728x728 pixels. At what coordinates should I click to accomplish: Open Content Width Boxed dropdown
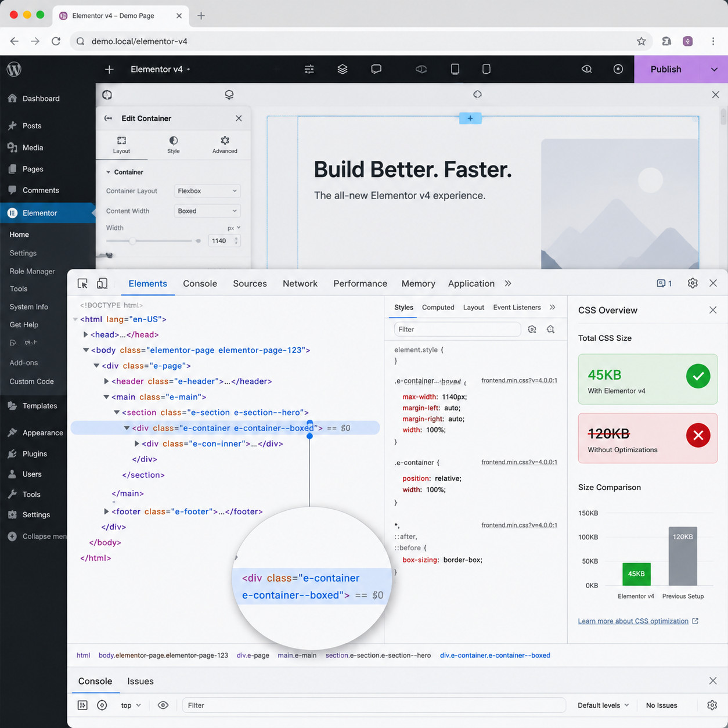click(x=207, y=211)
